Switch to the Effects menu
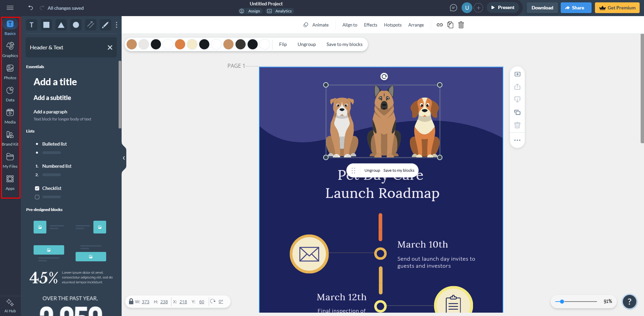The height and width of the screenshot is (316, 644). [x=370, y=24]
